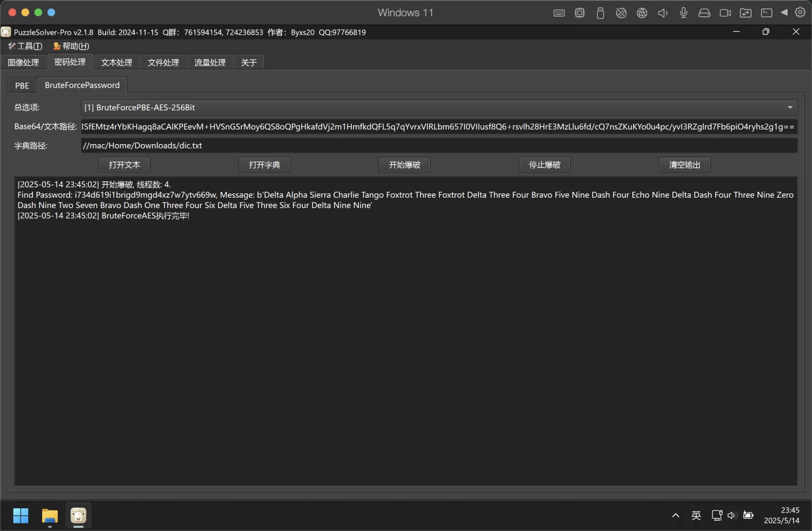Open the shared folder icon in VM toolbar
The width and height of the screenshot is (812, 531).
coord(746,12)
